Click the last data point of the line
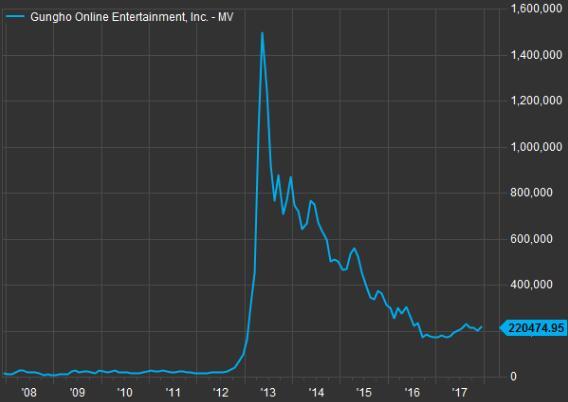Screen dimensions: 568x402 (482, 327)
